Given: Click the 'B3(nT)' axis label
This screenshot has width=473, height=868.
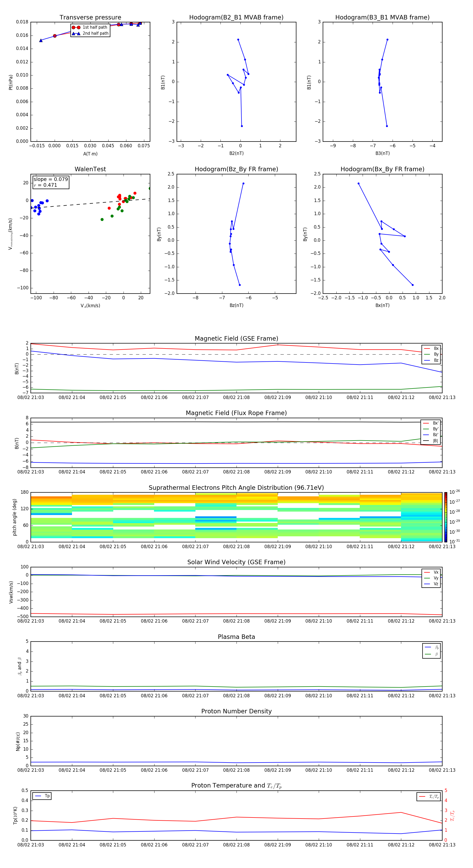Looking at the screenshot, I should [382, 153].
